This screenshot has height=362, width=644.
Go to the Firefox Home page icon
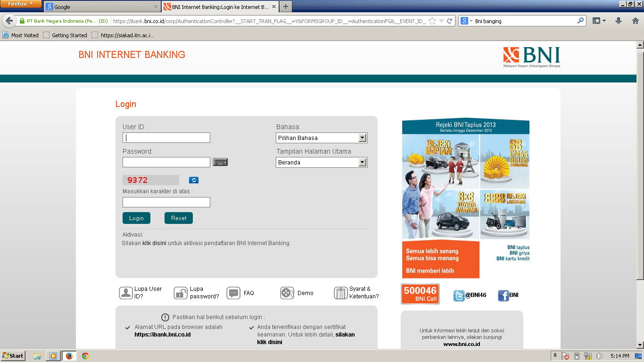[635, 21]
